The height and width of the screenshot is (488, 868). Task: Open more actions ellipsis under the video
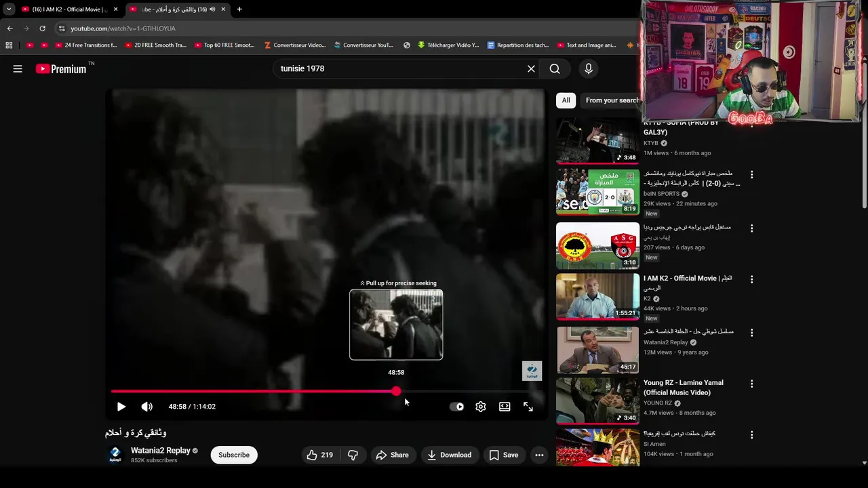539,455
